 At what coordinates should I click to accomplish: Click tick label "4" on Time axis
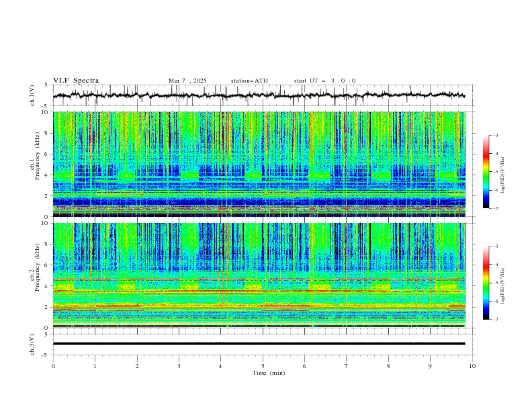[x=220, y=366]
